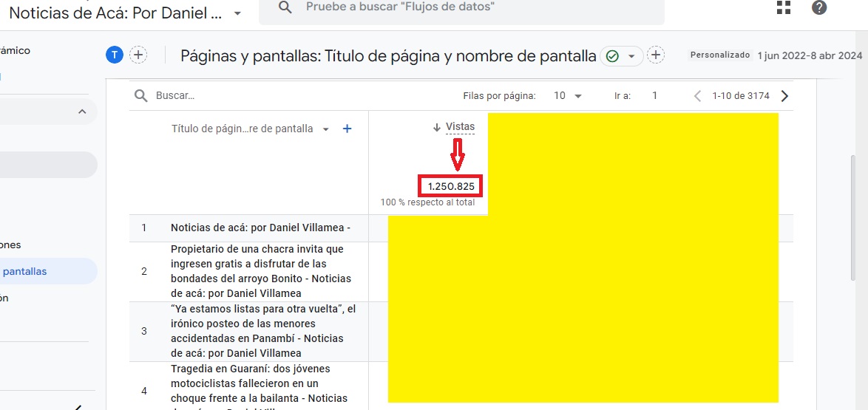Sort table by Vistas column header
This screenshot has width=868, height=410.
(x=459, y=127)
